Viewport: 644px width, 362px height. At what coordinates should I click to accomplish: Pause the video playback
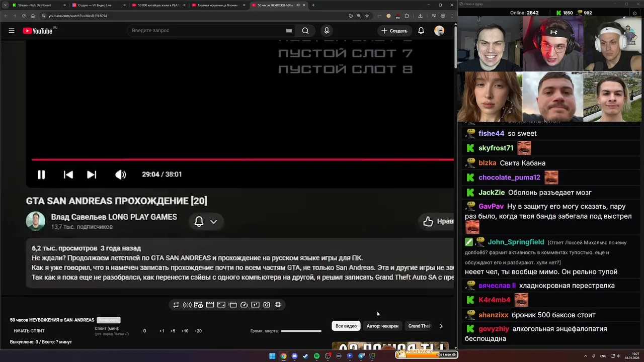[41, 174]
